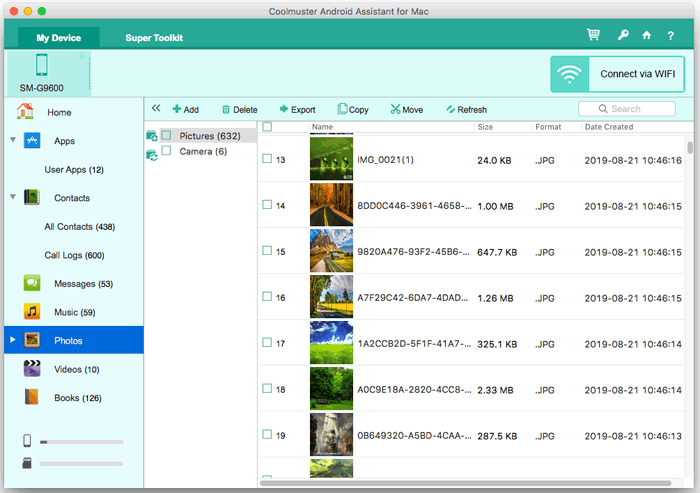Select the My Device tab
The height and width of the screenshot is (493, 700).
[58, 38]
